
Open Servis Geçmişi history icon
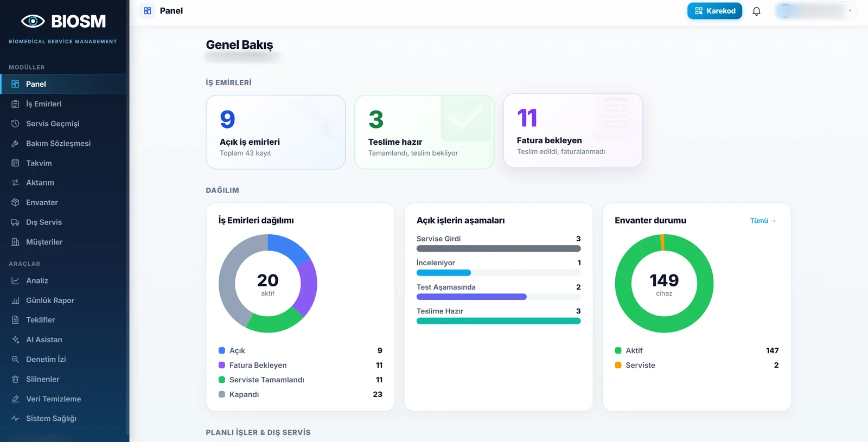[x=15, y=124]
